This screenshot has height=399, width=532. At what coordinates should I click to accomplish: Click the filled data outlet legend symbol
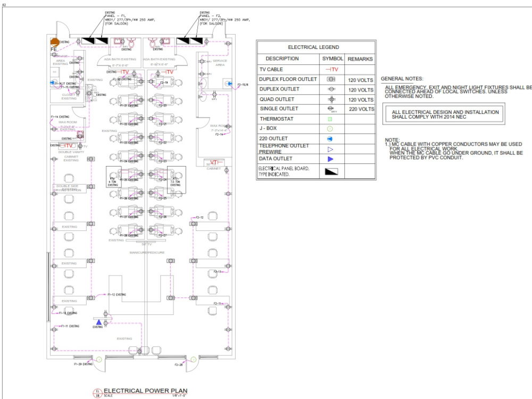(x=330, y=159)
